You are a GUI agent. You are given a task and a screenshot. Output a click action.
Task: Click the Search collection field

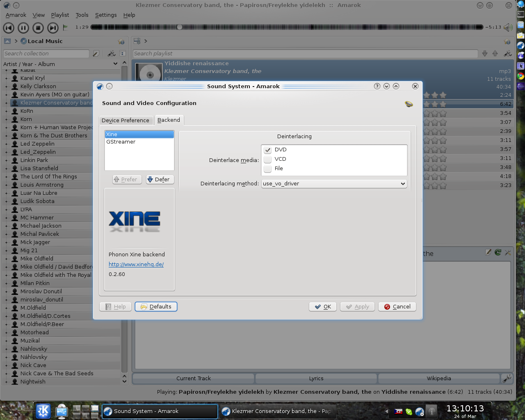(46, 54)
